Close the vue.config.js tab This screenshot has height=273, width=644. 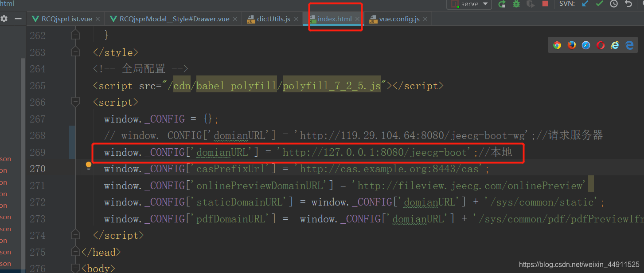pos(425,19)
